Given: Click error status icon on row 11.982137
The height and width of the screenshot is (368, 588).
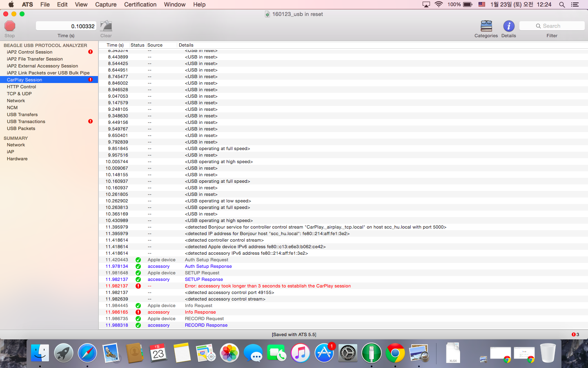Looking at the screenshot, I should pos(138,286).
